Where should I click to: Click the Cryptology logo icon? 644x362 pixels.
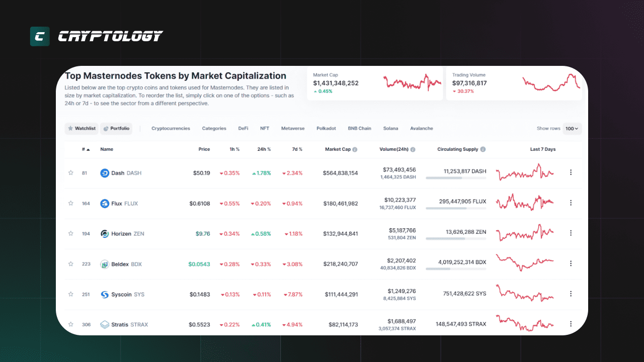coord(40,36)
